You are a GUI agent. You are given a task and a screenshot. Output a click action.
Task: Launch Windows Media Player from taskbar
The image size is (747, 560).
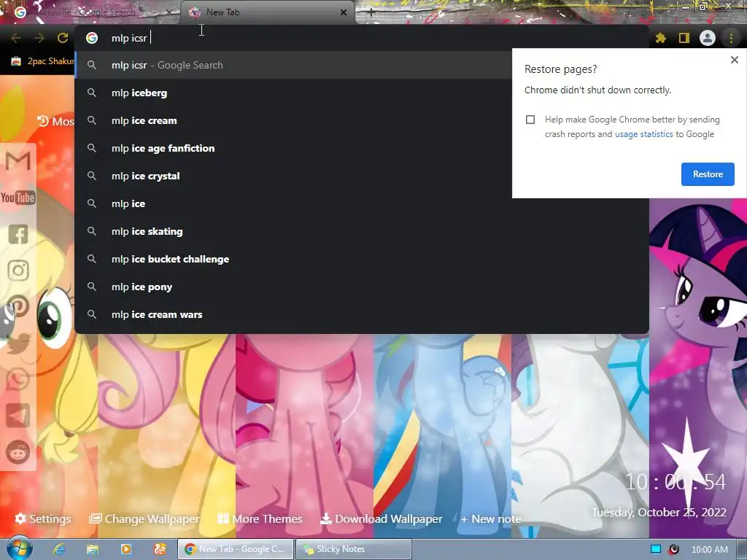coord(125,549)
